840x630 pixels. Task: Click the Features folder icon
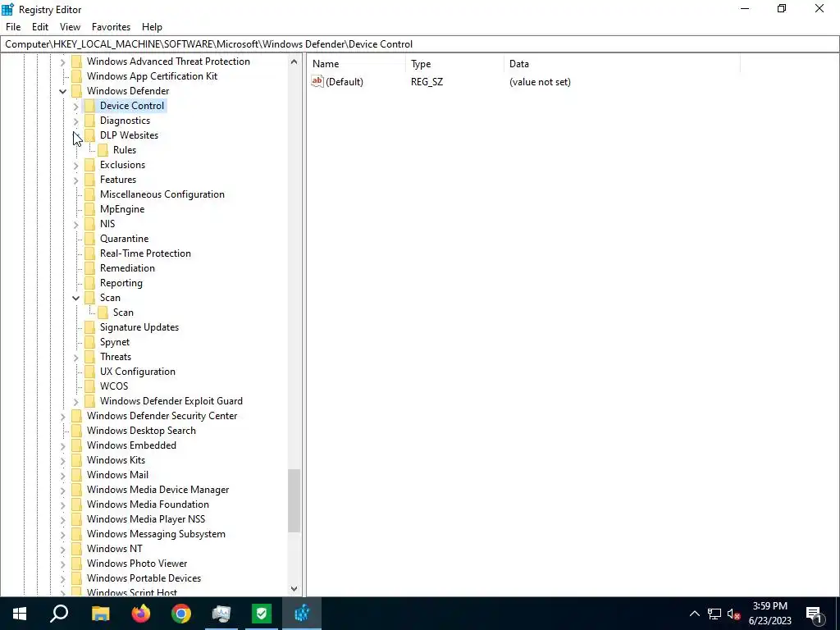click(x=89, y=180)
